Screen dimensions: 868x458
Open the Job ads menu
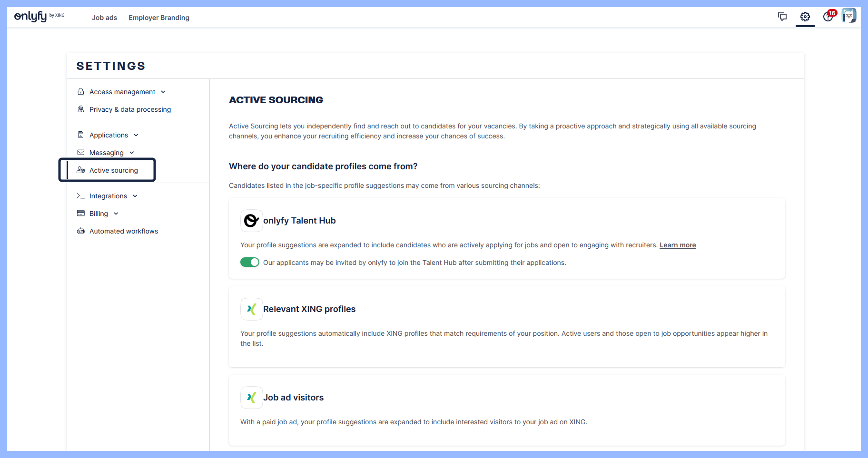click(x=104, y=18)
